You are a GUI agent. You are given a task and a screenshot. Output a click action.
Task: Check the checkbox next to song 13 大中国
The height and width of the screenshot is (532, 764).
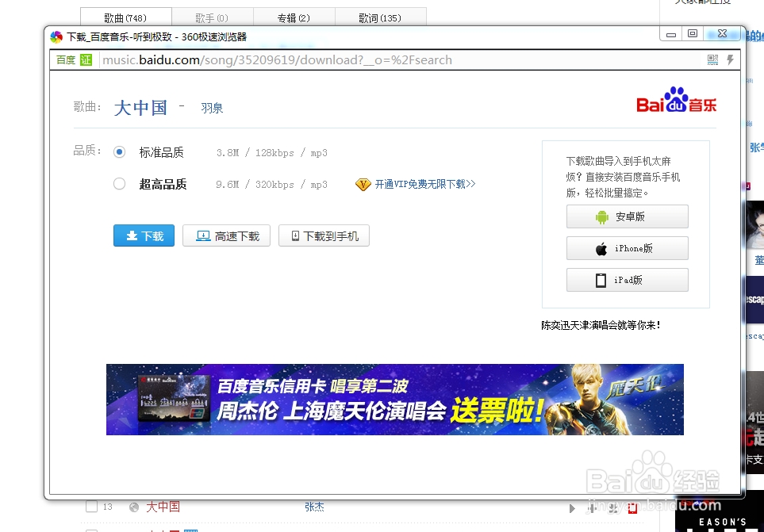92,506
